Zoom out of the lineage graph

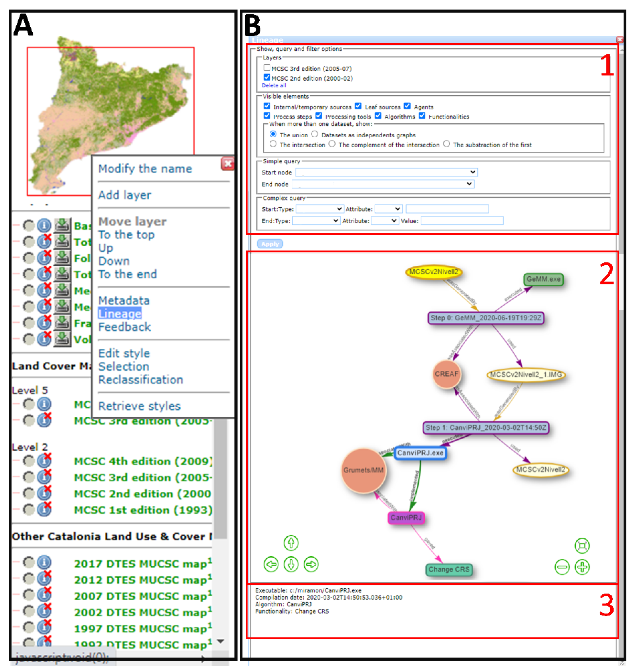point(562,567)
